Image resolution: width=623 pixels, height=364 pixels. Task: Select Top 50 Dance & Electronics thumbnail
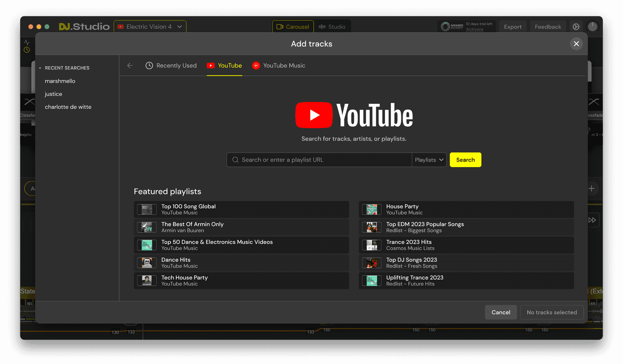[147, 245]
